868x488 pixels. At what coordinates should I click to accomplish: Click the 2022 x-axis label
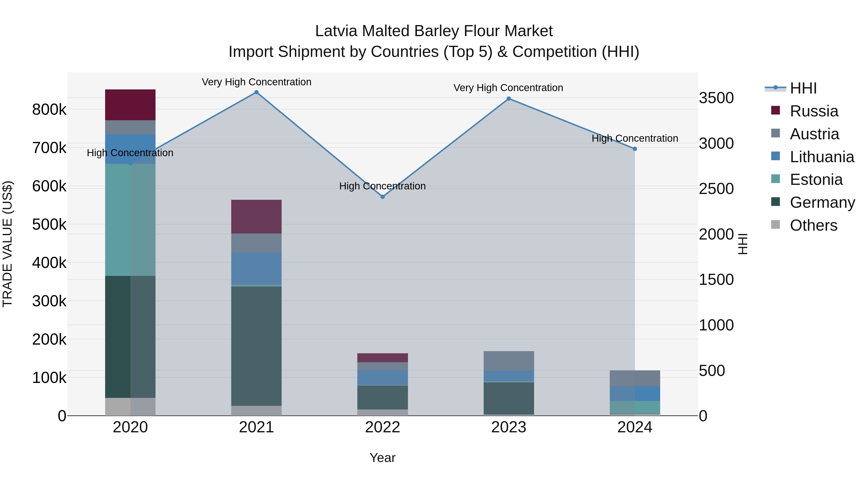[x=382, y=427]
